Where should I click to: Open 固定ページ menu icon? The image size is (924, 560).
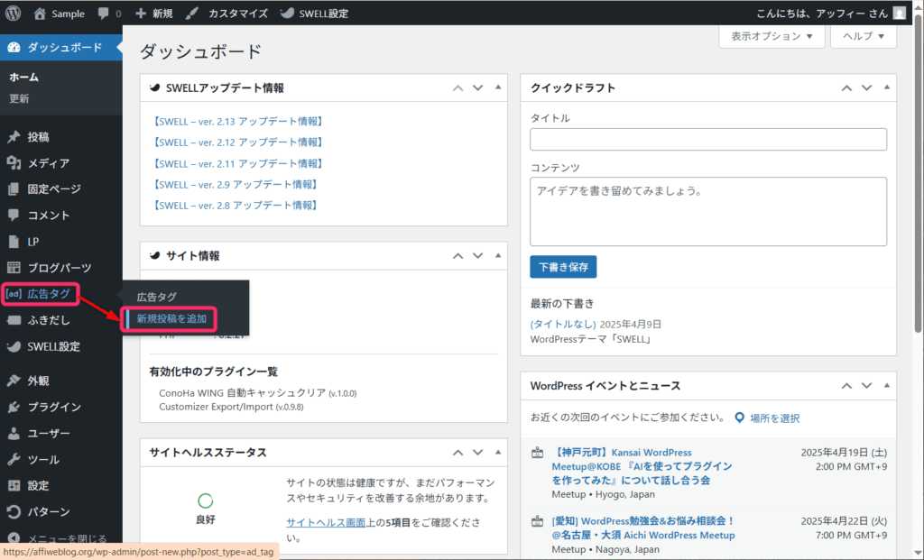14,189
